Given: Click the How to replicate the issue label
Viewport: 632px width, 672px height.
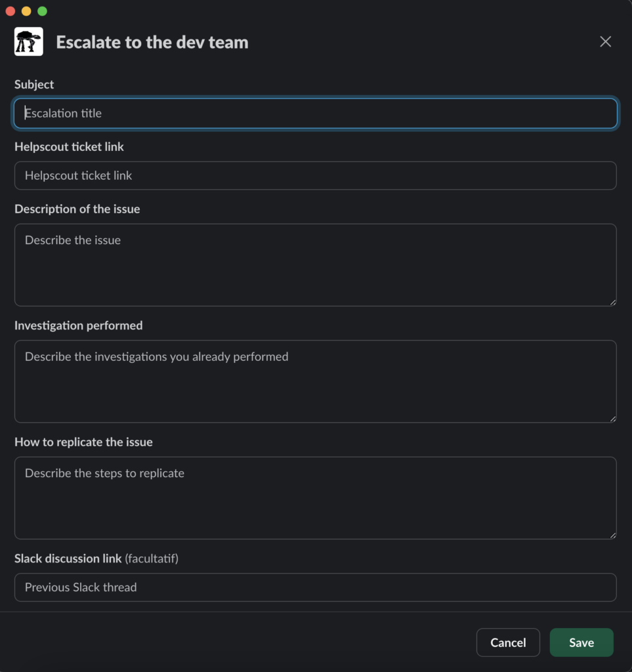Looking at the screenshot, I should (83, 442).
